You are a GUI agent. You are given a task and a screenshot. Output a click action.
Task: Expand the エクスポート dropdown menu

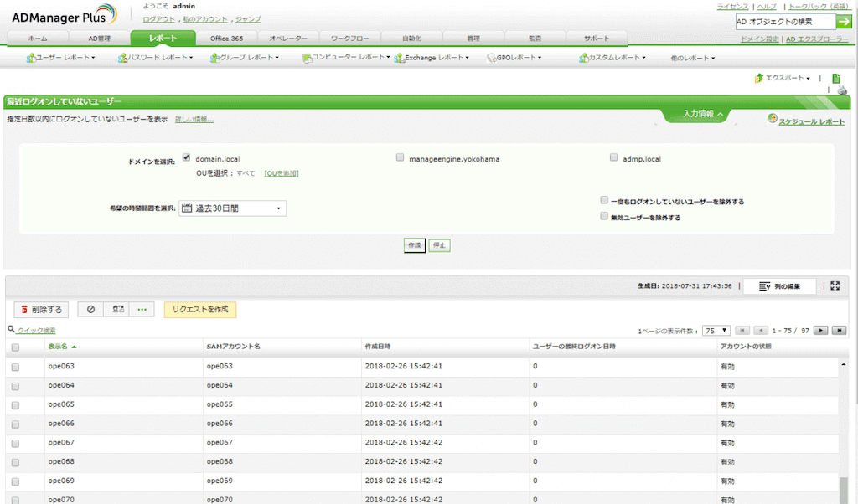[783, 78]
